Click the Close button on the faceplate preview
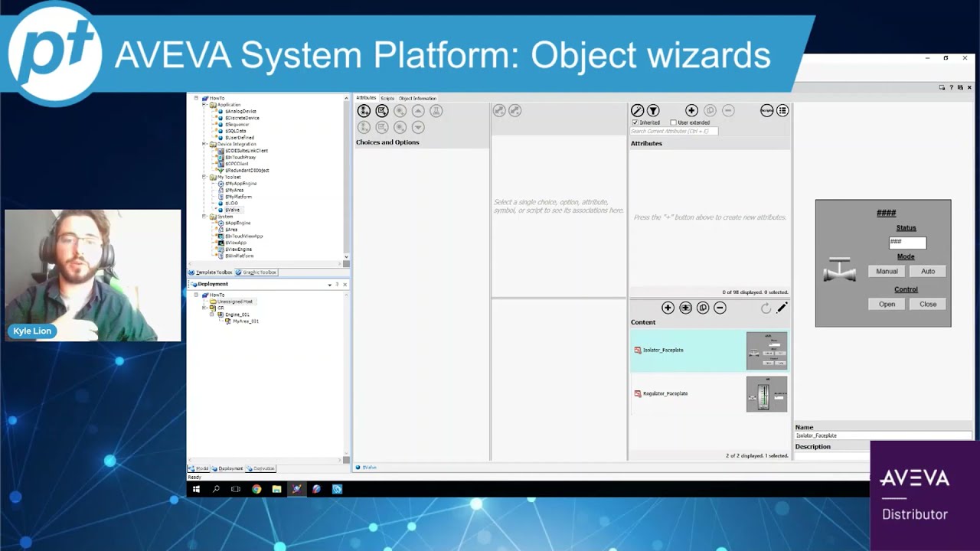Screen dimensions: 980x551 pyautogui.click(x=928, y=304)
